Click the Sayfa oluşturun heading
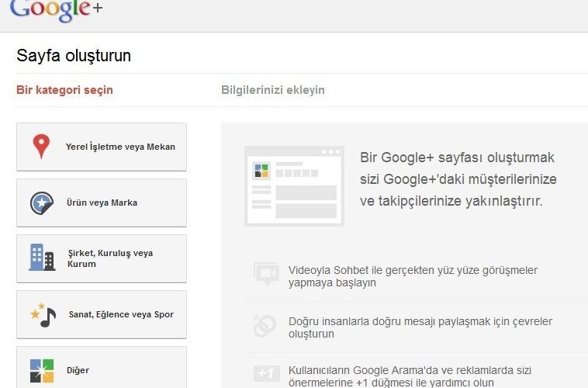This screenshot has height=388, width=588. tap(74, 56)
